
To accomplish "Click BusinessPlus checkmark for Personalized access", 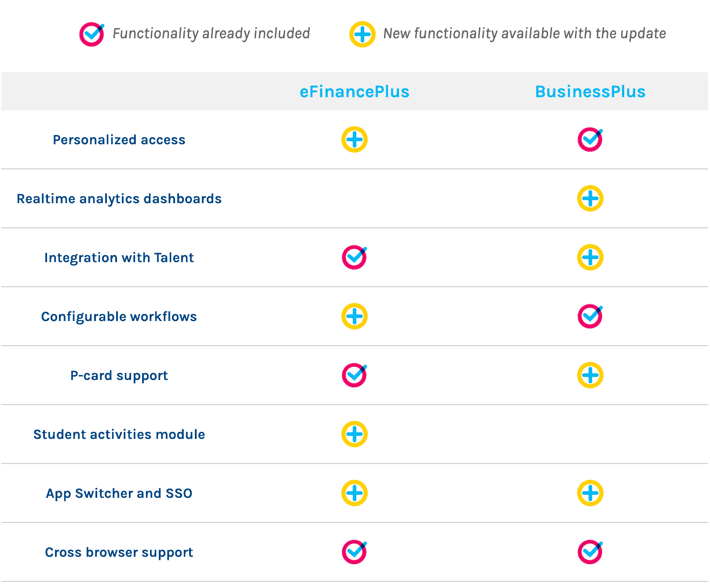I will coord(590,140).
